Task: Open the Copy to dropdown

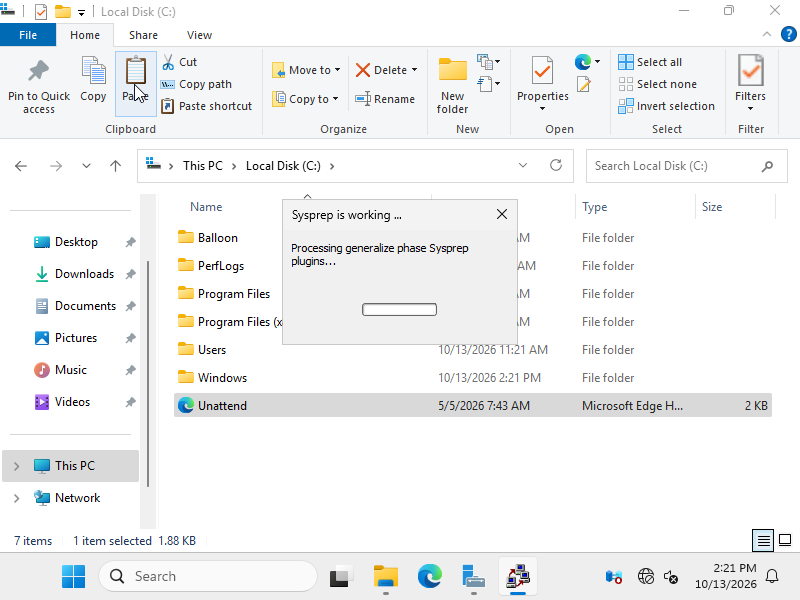Action: pos(305,98)
